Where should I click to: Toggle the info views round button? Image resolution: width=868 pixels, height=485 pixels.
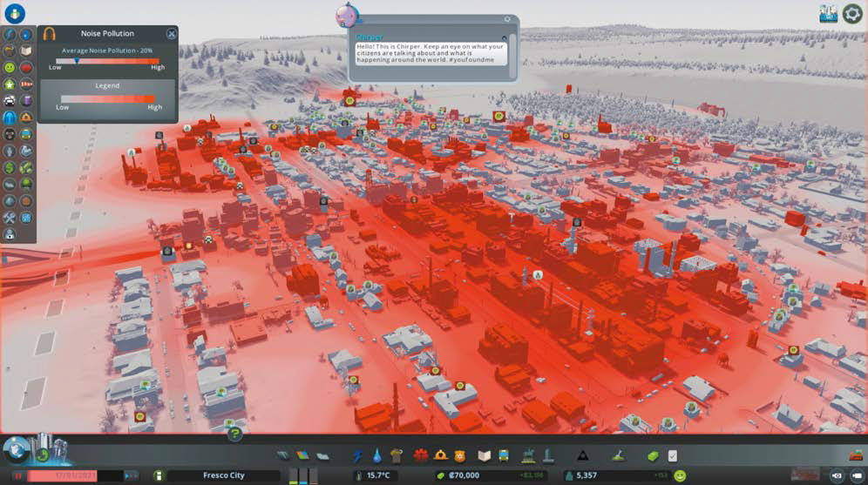pos(15,13)
